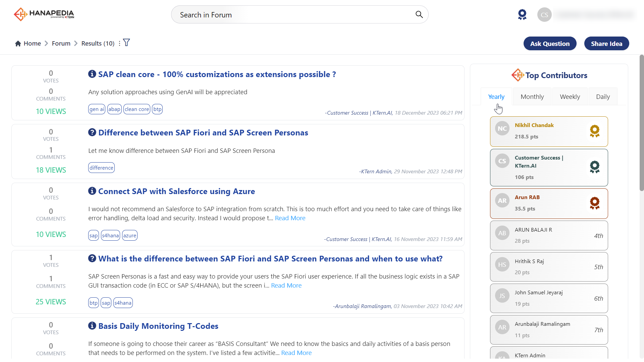Open the CS user avatar menu

pyautogui.click(x=544, y=15)
